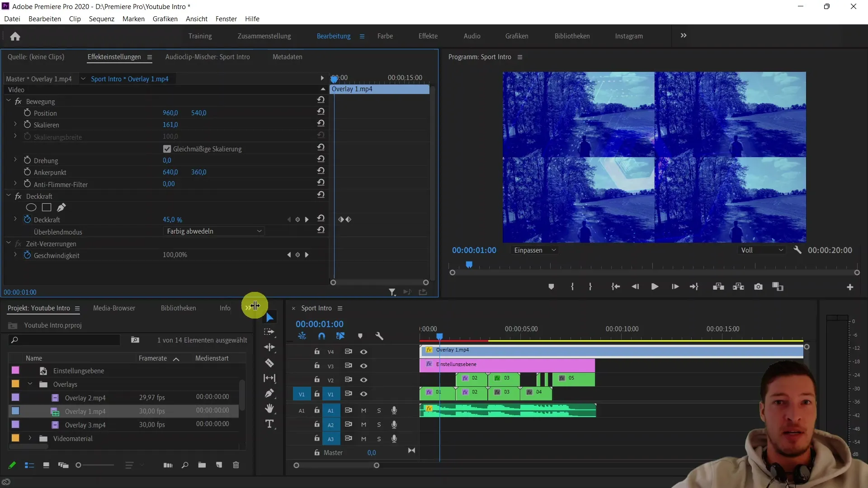Select the Track Select Forward tool
The width and height of the screenshot is (868, 488).
click(x=269, y=332)
